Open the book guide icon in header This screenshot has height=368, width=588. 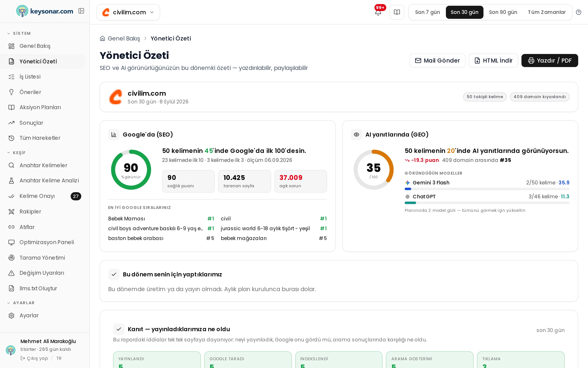pos(397,12)
